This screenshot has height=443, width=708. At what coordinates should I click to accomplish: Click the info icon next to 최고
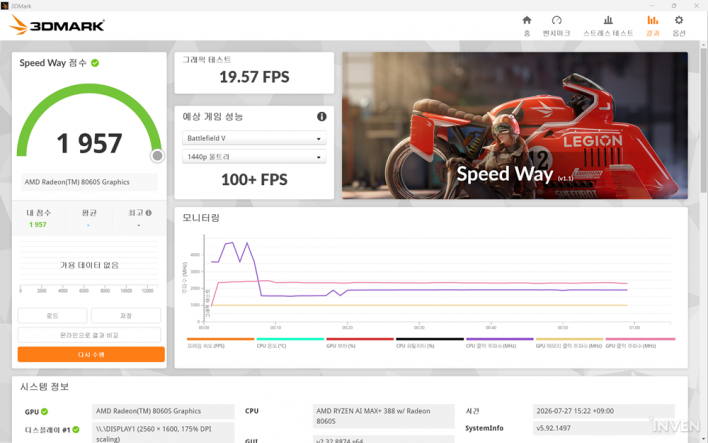tap(149, 213)
